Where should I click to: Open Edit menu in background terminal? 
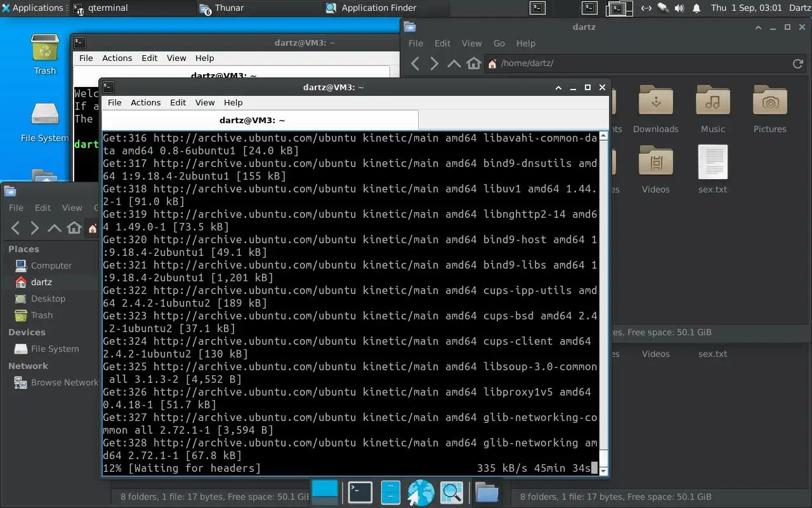click(x=150, y=58)
